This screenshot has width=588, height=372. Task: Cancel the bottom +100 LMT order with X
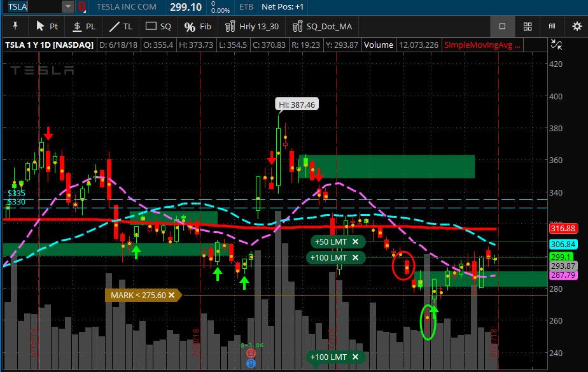click(x=356, y=357)
